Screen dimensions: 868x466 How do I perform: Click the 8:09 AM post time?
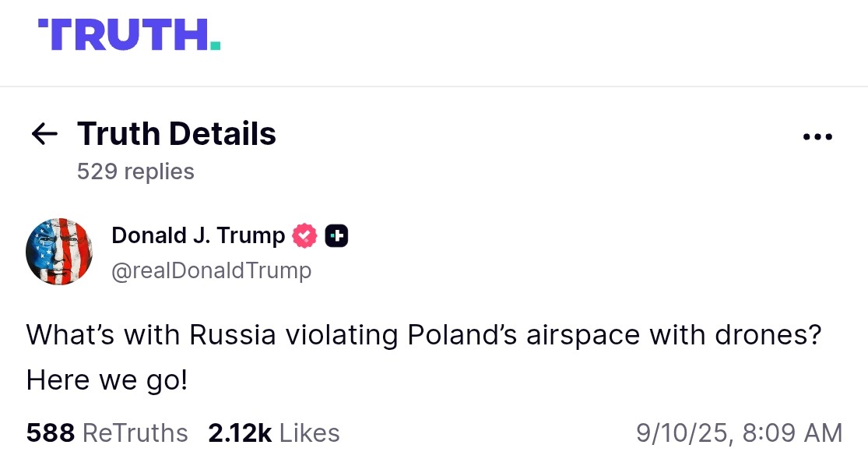click(x=793, y=433)
